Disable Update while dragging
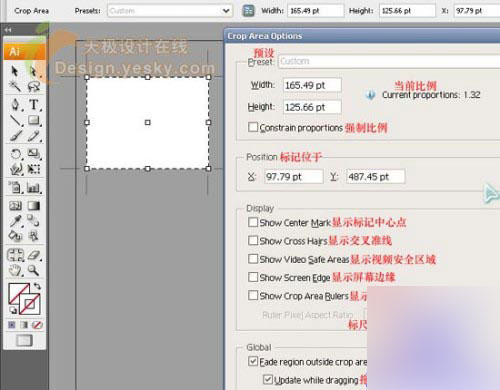Screen dimensions: 500x390 click(x=268, y=379)
